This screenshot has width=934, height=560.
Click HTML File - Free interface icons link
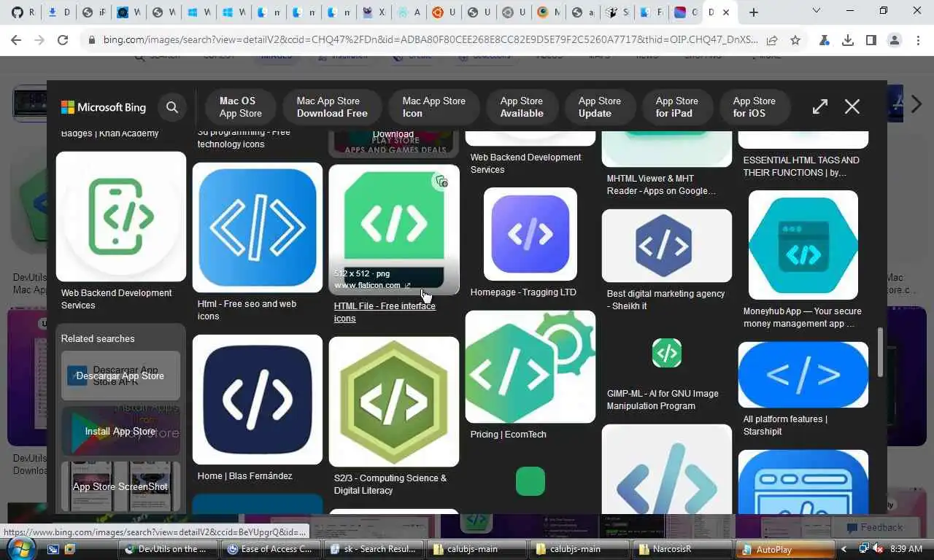(385, 312)
